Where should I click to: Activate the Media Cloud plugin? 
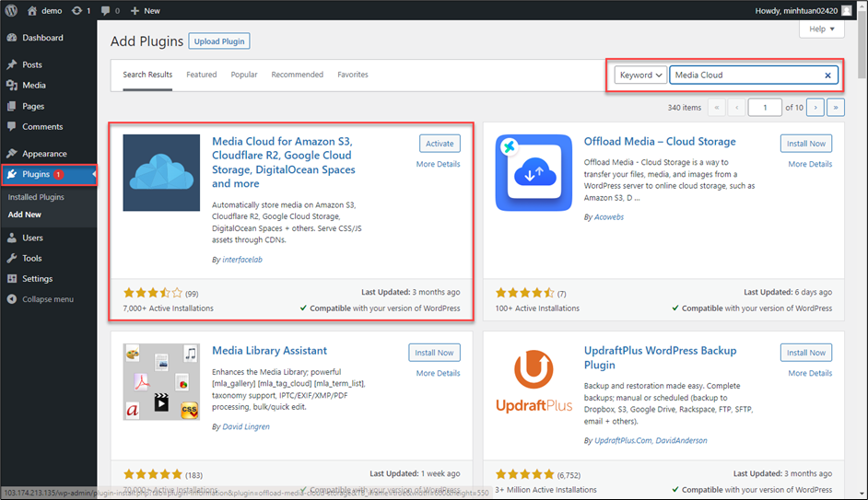(x=440, y=144)
